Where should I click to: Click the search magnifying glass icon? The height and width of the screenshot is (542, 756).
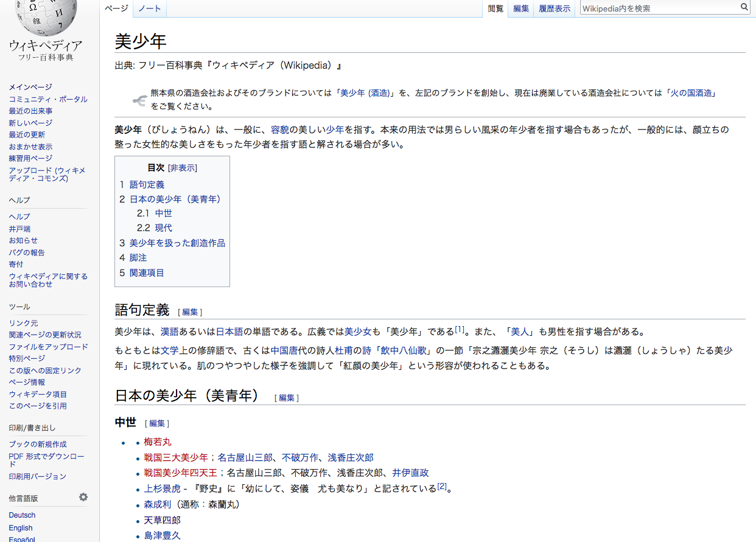pos(744,7)
